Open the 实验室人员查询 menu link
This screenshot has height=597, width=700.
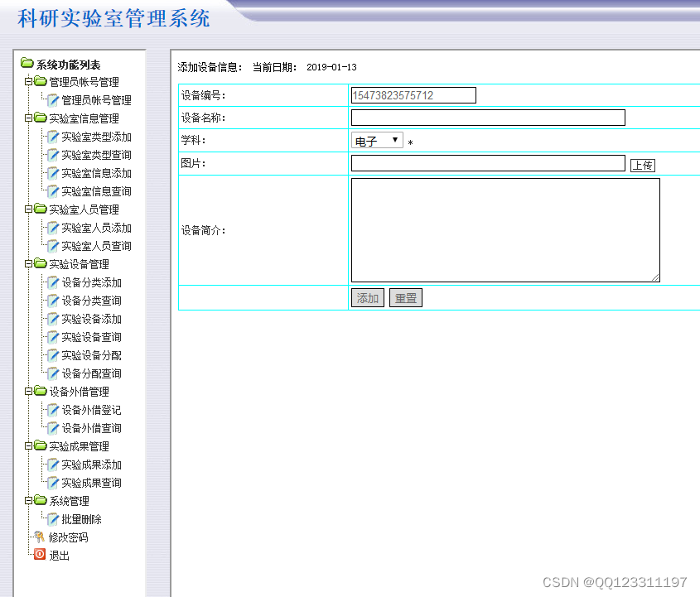(96, 246)
